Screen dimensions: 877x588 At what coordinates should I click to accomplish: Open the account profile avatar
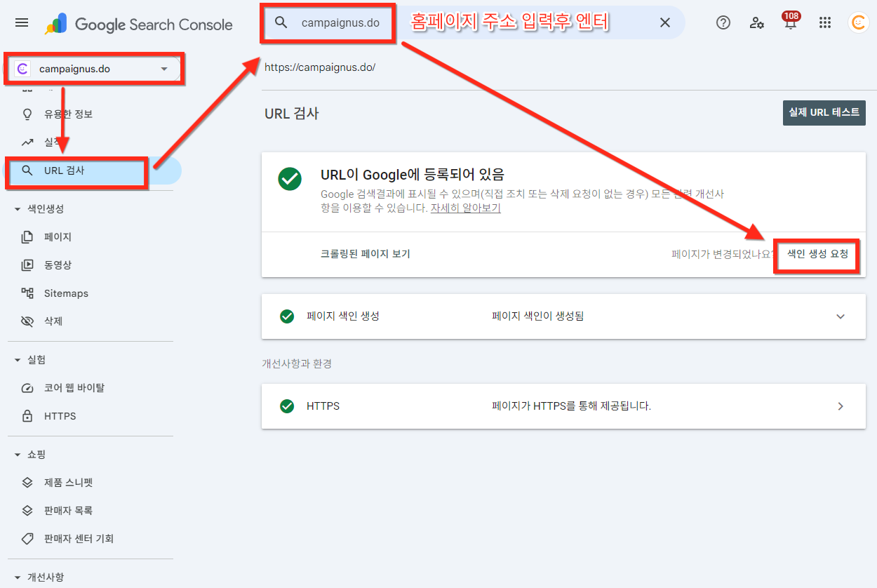pos(858,22)
